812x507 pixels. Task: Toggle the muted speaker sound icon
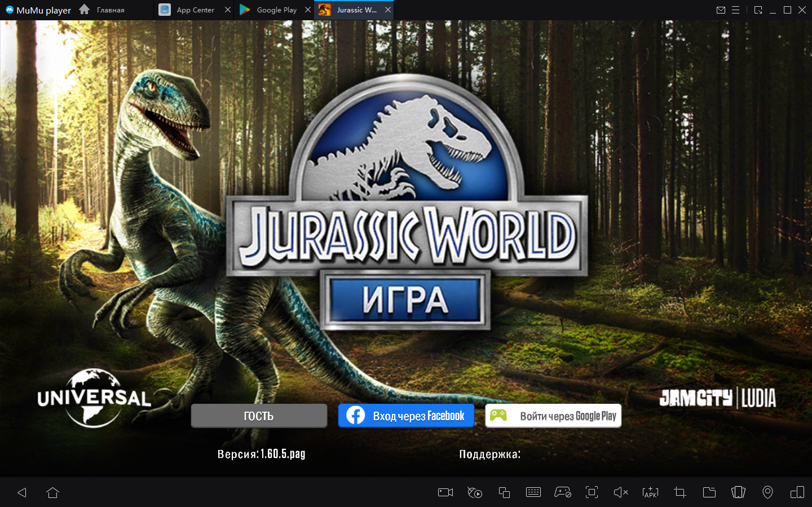[x=621, y=492]
